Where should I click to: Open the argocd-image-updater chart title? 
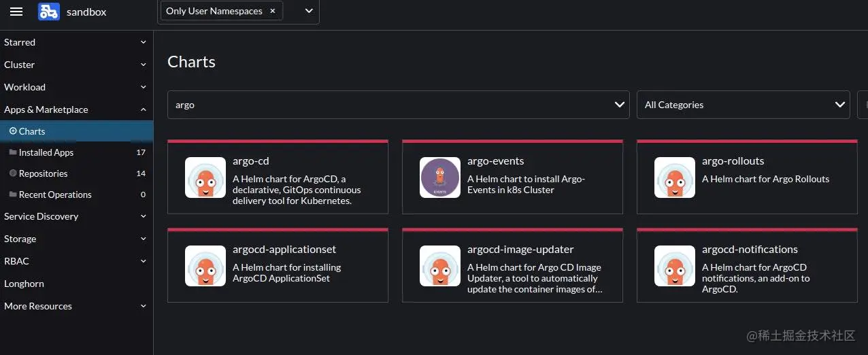(520, 250)
